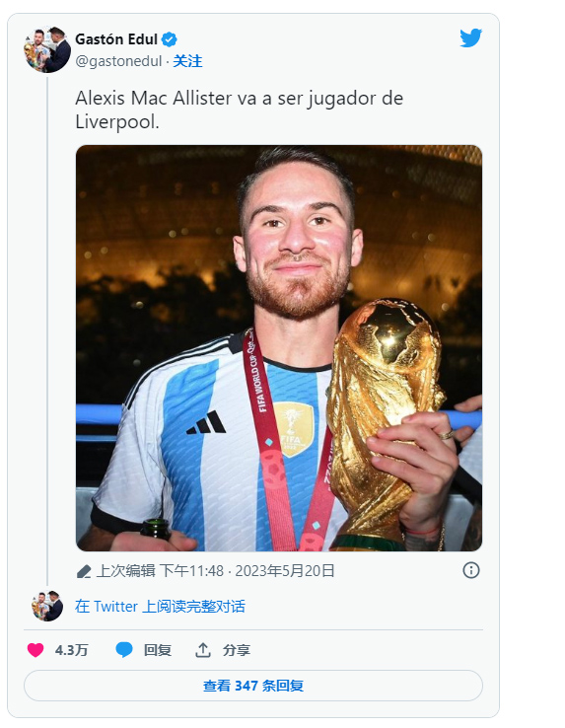This screenshot has height=728, width=565.
Task: Open the Mac Allister trophy photo
Action: (x=279, y=348)
